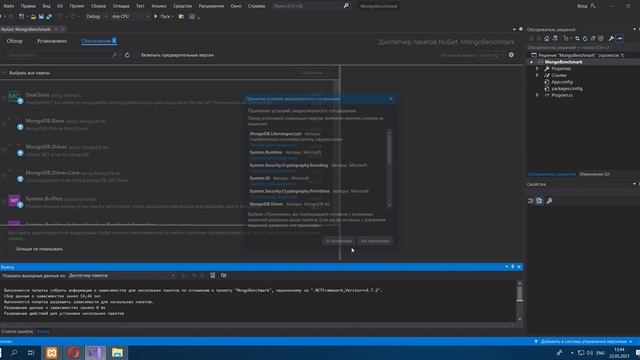View license link for System.Runtime
This screenshot has height=360, width=640.
coord(273,158)
